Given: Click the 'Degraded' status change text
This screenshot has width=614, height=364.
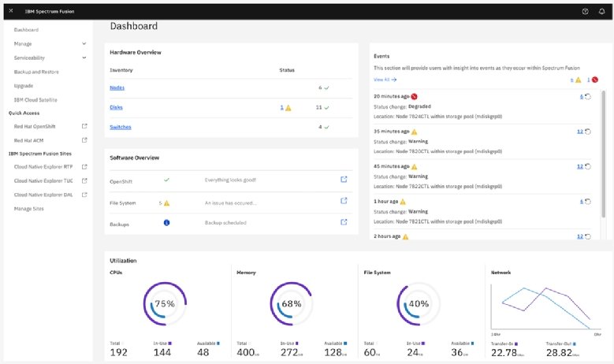Looking at the screenshot, I should pos(419,106).
